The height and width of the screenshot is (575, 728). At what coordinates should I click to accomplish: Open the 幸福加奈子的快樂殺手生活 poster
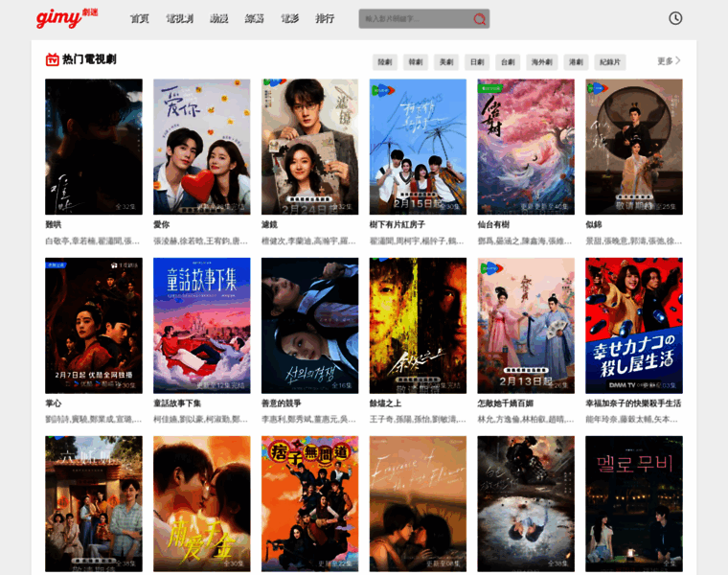coord(634,326)
